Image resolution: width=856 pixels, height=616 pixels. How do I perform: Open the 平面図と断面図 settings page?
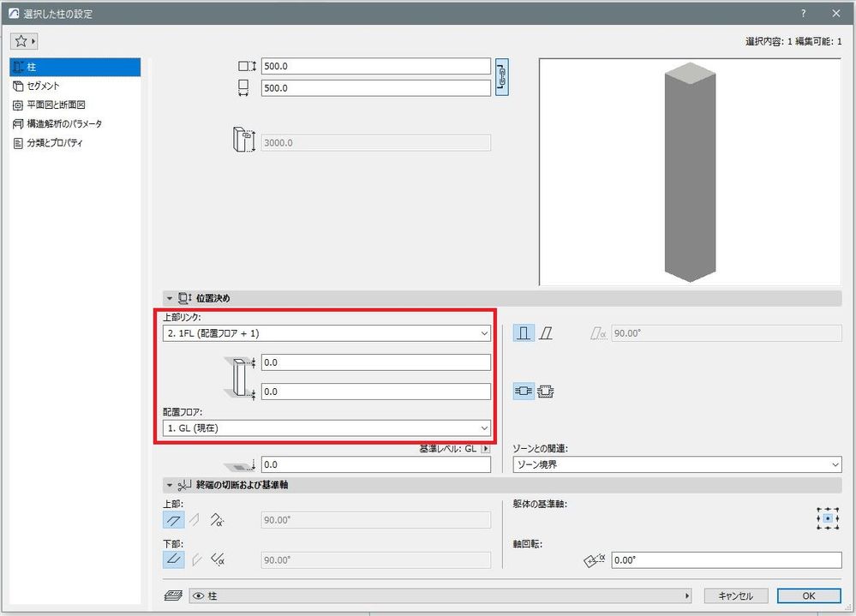coord(75,105)
